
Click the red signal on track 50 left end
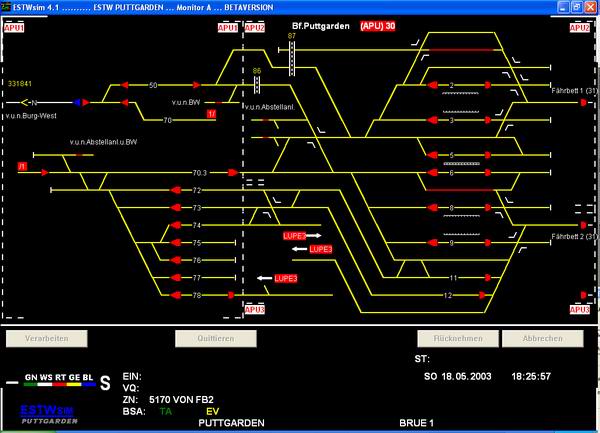pos(126,86)
